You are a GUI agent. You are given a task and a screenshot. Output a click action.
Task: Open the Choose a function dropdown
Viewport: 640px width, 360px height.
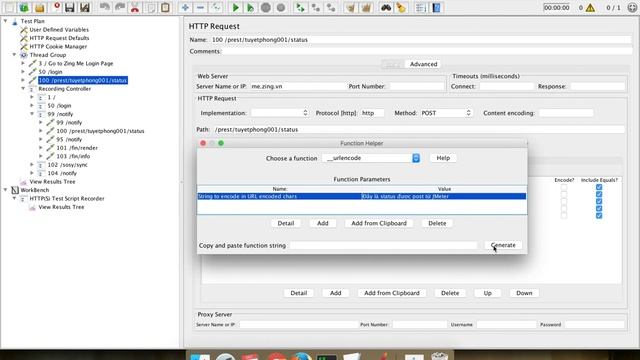point(371,158)
